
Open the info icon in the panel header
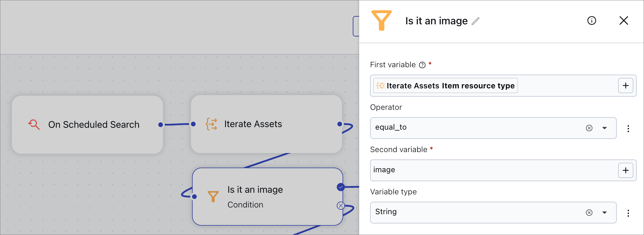click(591, 21)
